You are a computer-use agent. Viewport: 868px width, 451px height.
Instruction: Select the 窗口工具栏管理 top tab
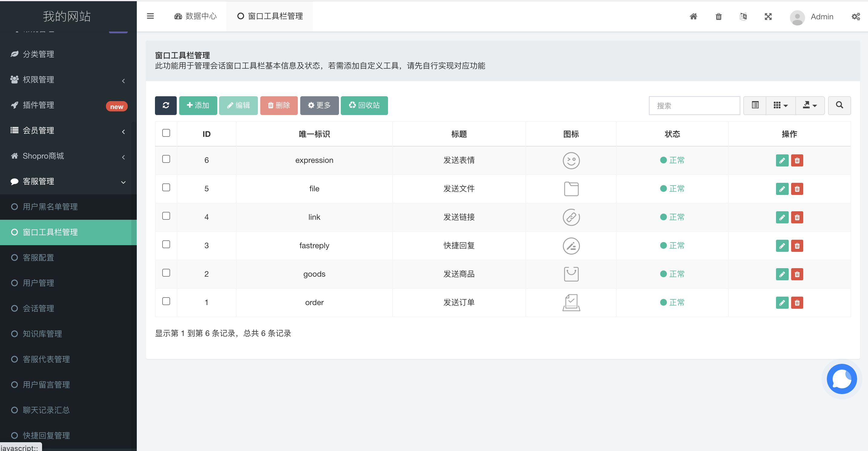tap(270, 16)
